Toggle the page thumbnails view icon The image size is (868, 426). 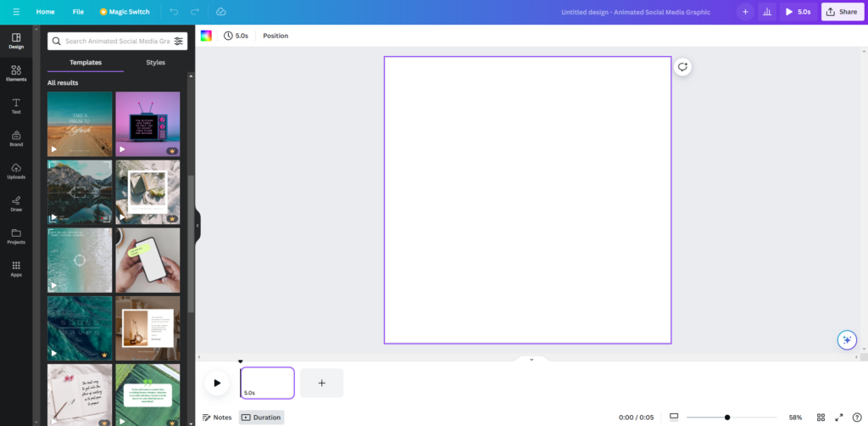674,418
